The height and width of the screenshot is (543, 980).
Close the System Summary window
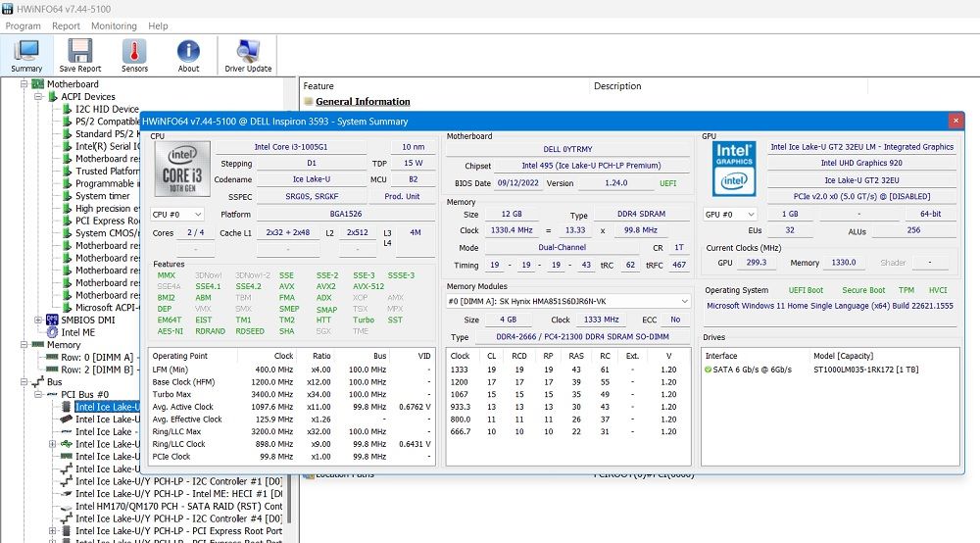(x=955, y=121)
